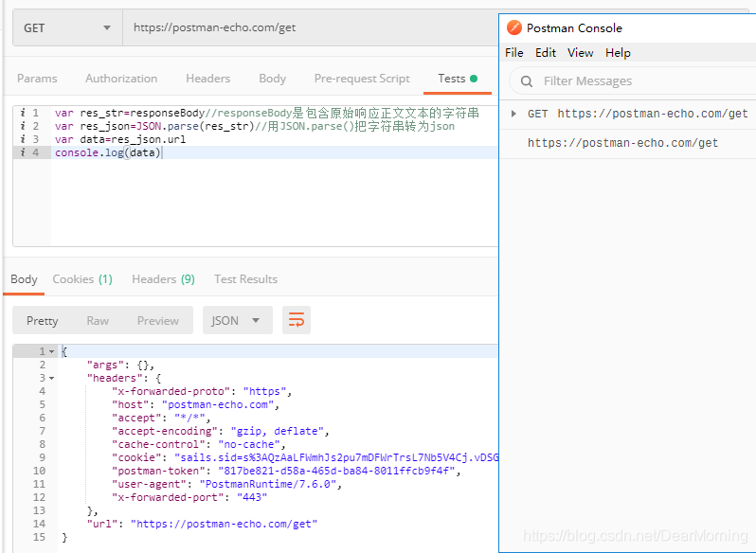The image size is (756, 553).
Task: Switch to the request Body tab
Action: coord(273,79)
